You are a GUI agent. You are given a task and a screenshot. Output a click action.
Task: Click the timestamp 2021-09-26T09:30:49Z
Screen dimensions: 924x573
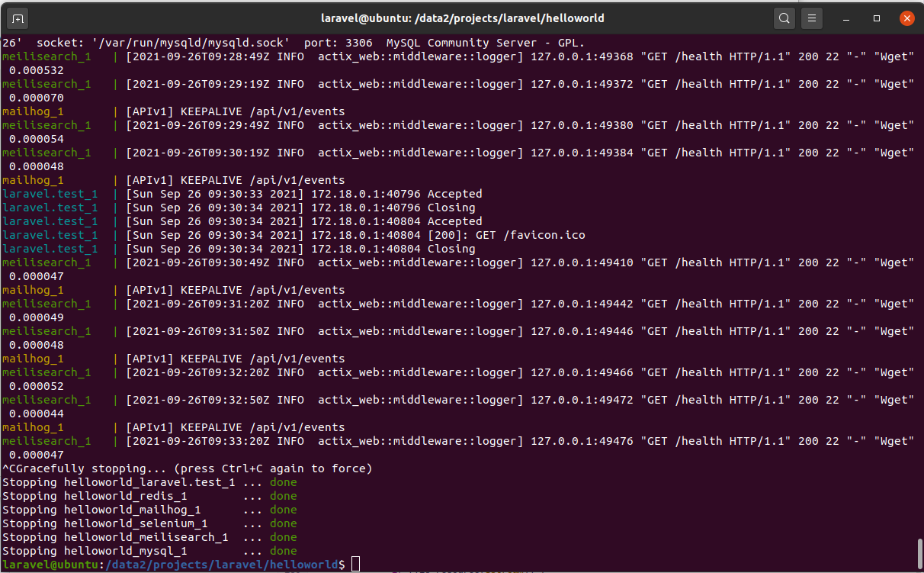[x=201, y=262]
